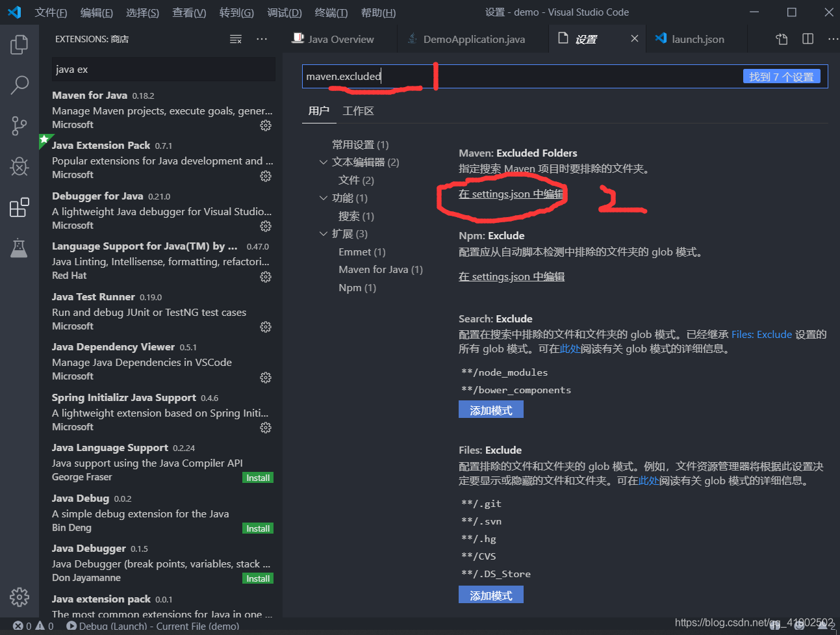
Task: Edit Maven Excluded Folders in settings.json
Action: click(511, 194)
